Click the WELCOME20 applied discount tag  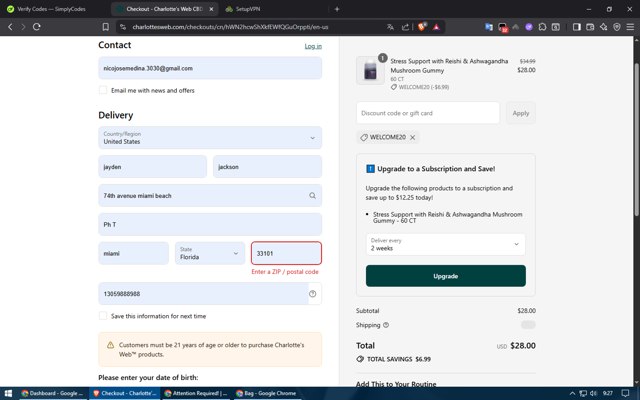click(x=387, y=138)
